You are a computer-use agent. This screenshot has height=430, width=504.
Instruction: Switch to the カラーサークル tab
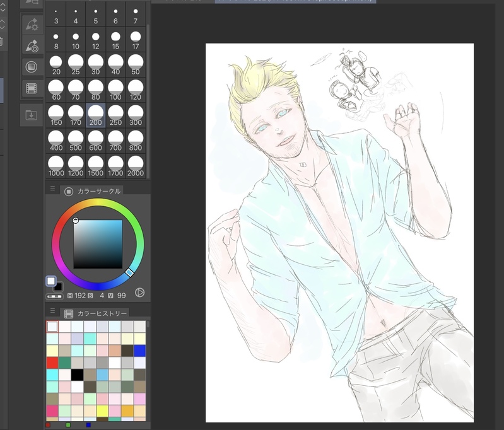click(x=92, y=191)
